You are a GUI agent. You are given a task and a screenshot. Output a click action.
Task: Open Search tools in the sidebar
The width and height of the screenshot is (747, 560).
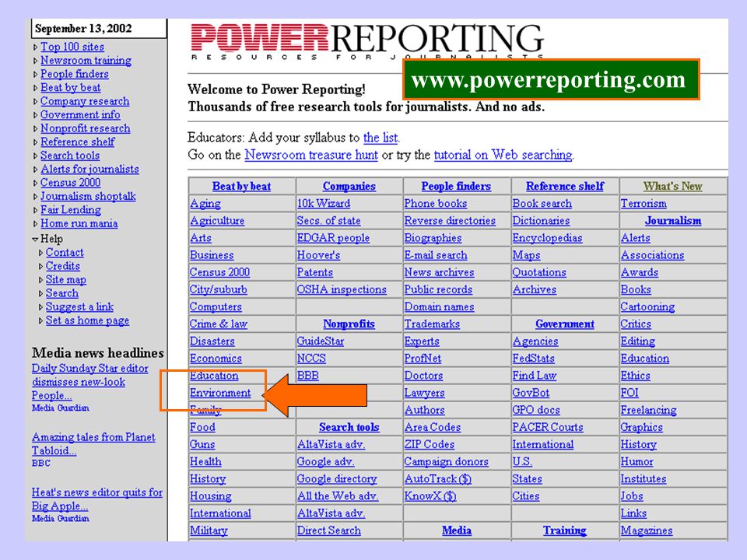tap(70, 156)
